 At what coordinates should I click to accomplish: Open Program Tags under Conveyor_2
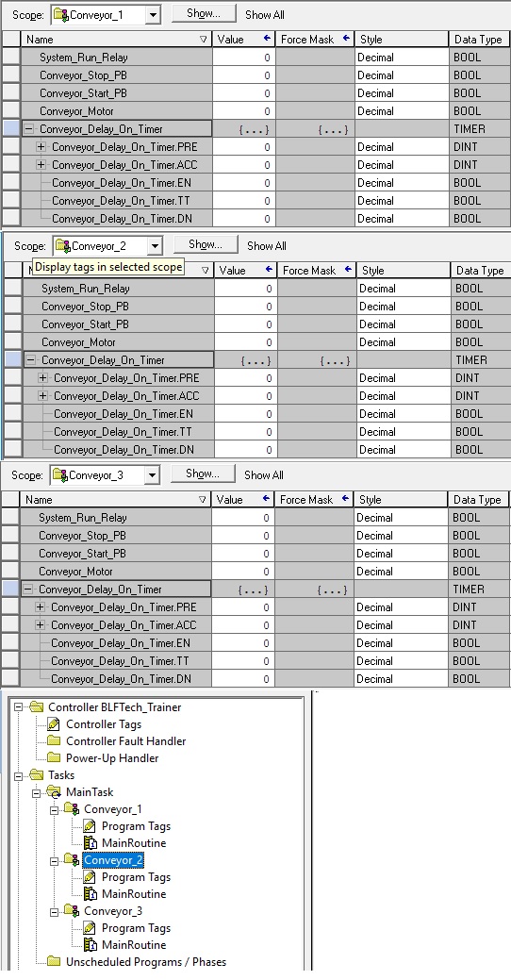tap(136, 877)
